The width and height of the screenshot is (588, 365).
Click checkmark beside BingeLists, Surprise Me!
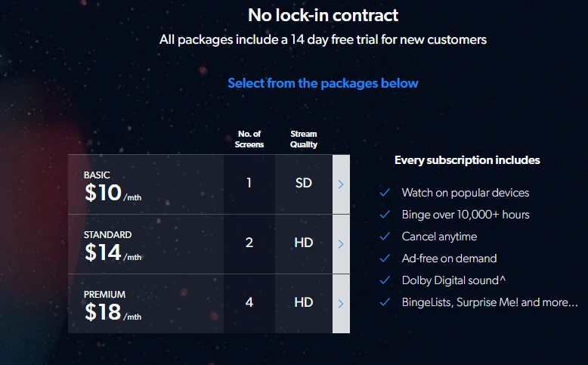385,302
